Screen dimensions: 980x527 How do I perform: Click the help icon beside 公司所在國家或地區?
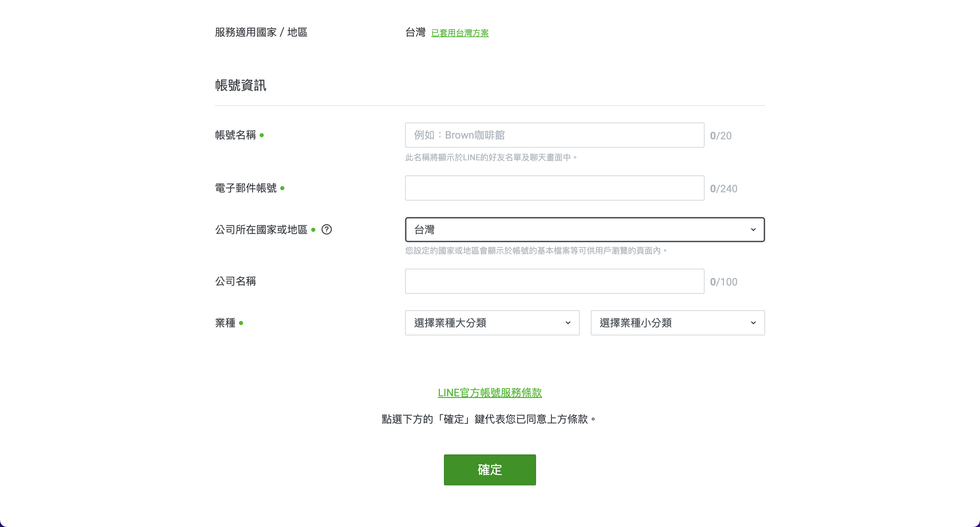point(326,229)
